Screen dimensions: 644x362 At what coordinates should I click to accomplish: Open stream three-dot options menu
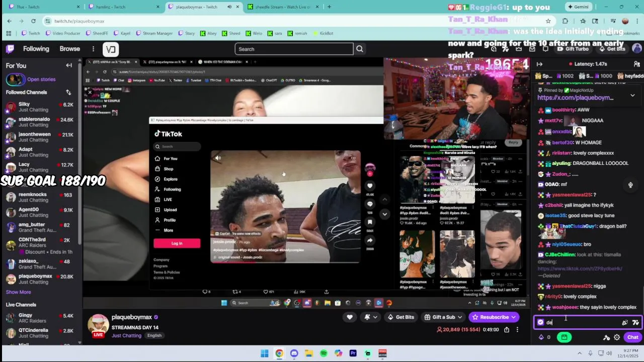click(x=517, y=330)
